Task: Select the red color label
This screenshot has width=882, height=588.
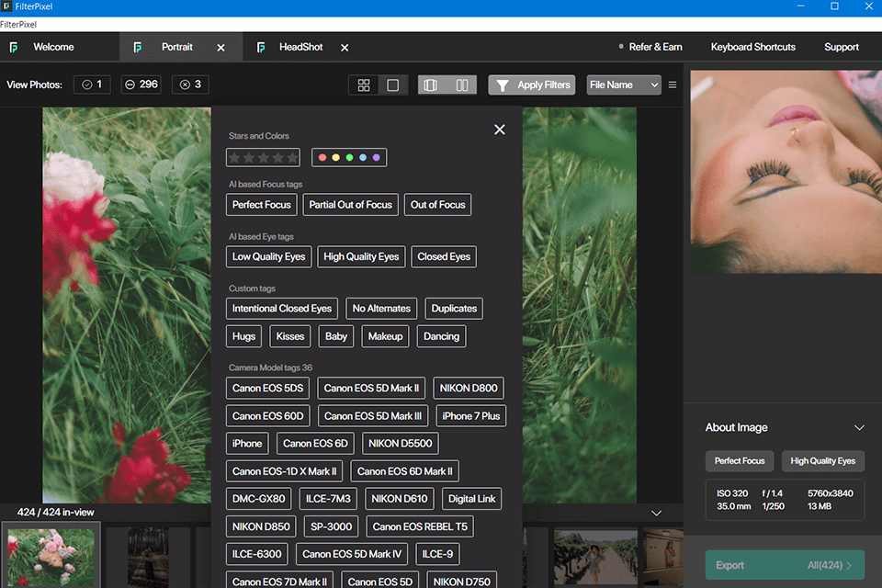Action: pyautogui.click(x=322, y=157)
